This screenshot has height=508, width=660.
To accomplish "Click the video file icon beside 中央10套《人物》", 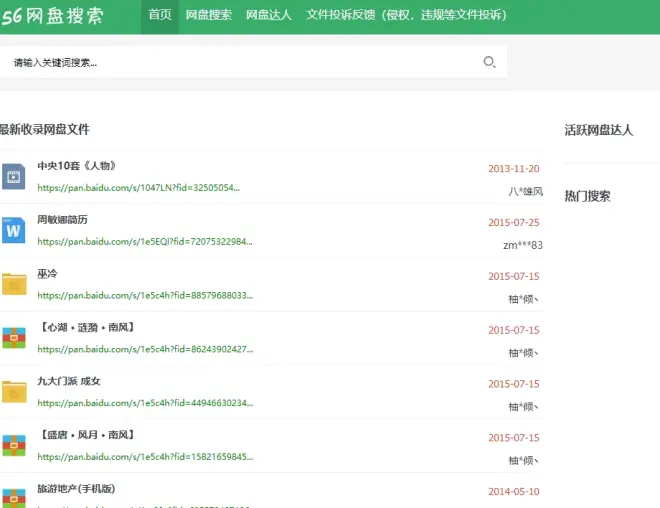I will (x=13, y=177).
